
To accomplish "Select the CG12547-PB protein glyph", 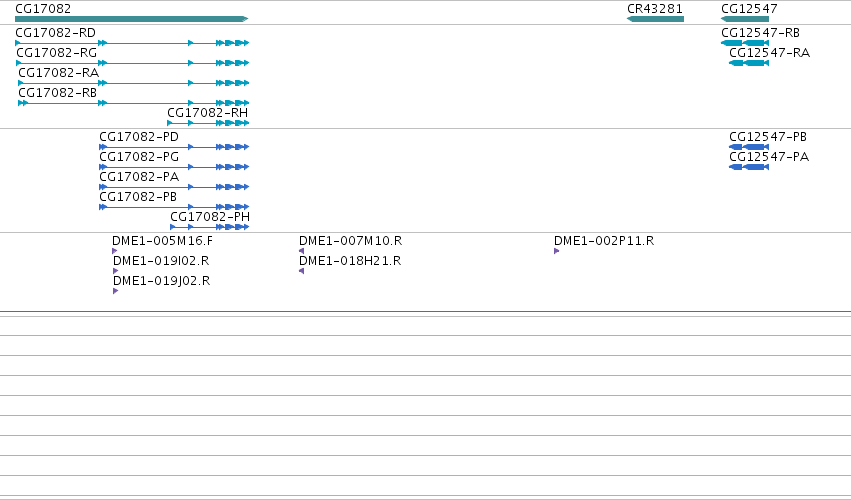I will tap(749, 147).
